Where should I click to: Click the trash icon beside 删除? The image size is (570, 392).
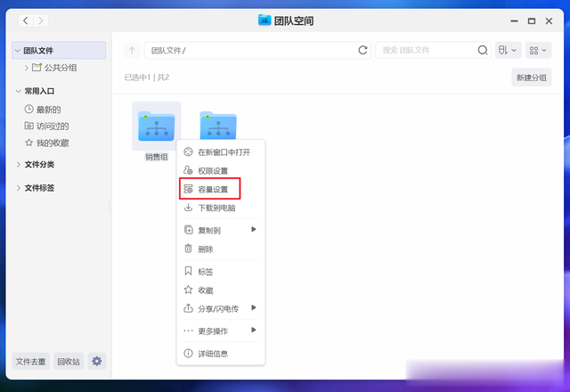(x=188, y=249)
